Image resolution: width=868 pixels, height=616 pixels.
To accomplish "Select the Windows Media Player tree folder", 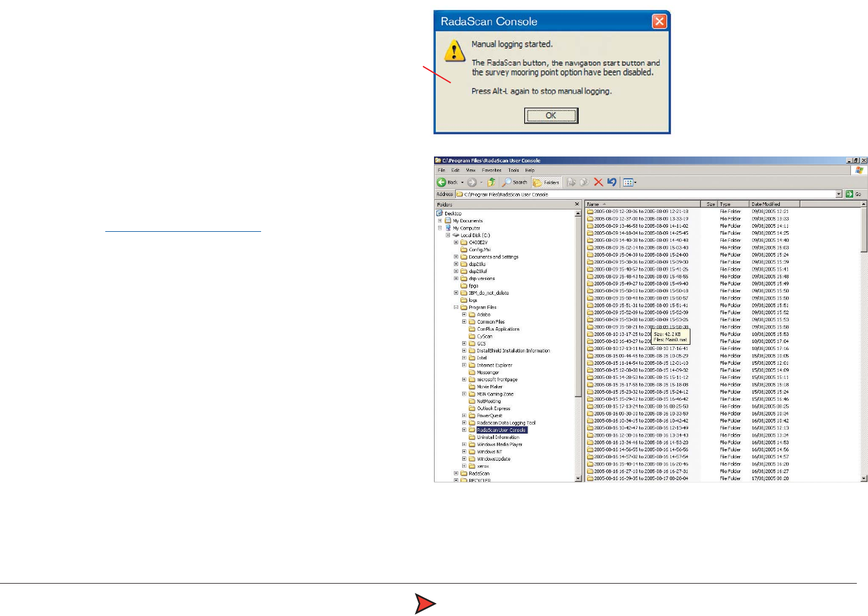I will click(x=499, y=444).
